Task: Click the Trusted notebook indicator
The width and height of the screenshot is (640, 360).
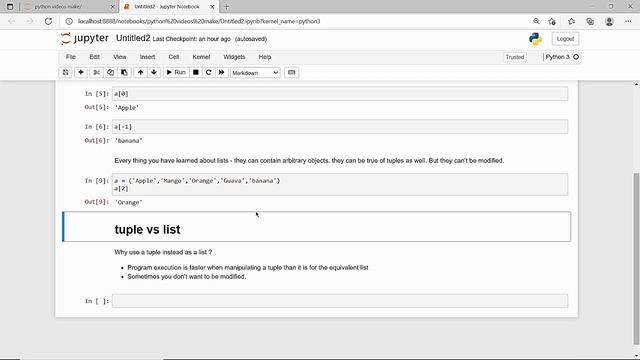Action: pyautogui.click(x=515, y=57)
